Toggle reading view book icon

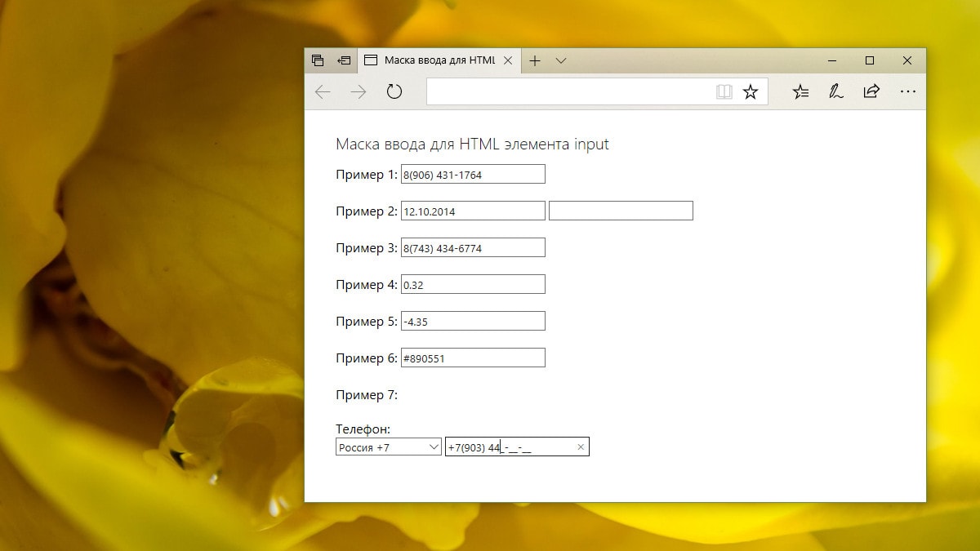click(724, 92)
